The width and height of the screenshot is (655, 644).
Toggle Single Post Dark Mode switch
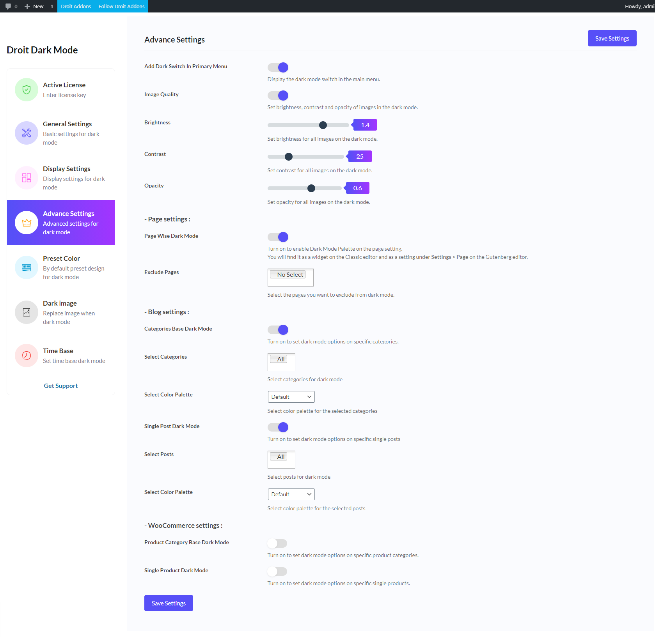click(278, 427)
